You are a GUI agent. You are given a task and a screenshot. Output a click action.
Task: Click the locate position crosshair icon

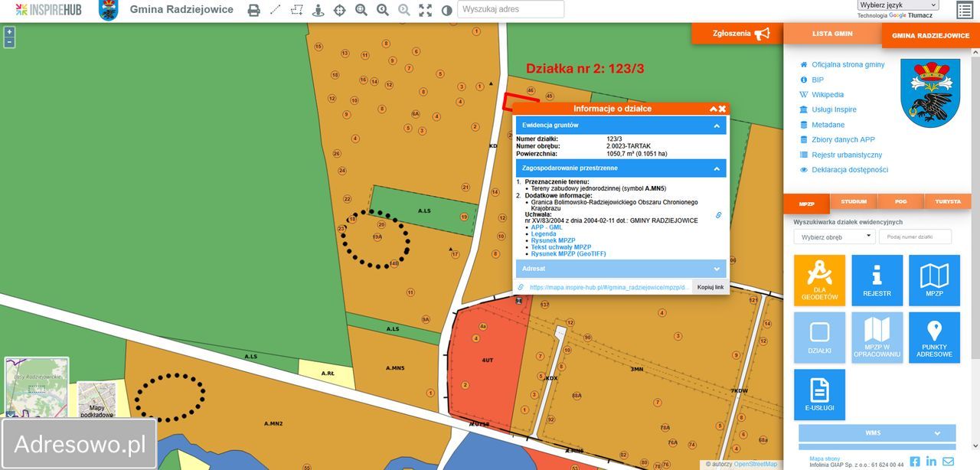(x=339, y=10)
